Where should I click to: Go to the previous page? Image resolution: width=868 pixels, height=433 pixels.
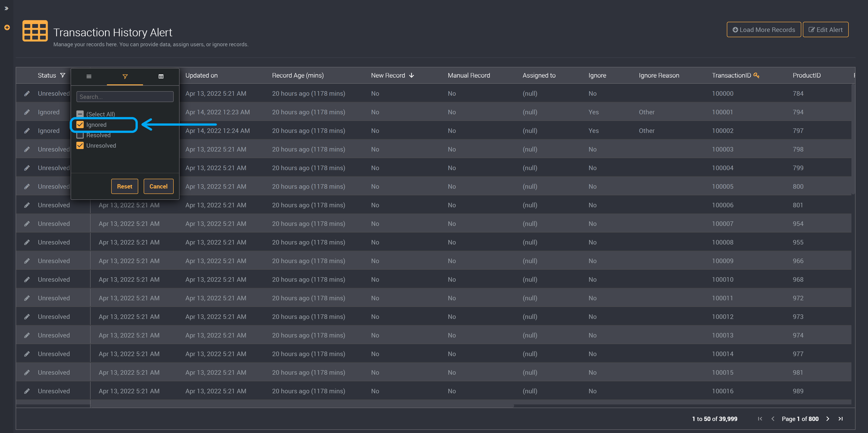pos(773,419)
